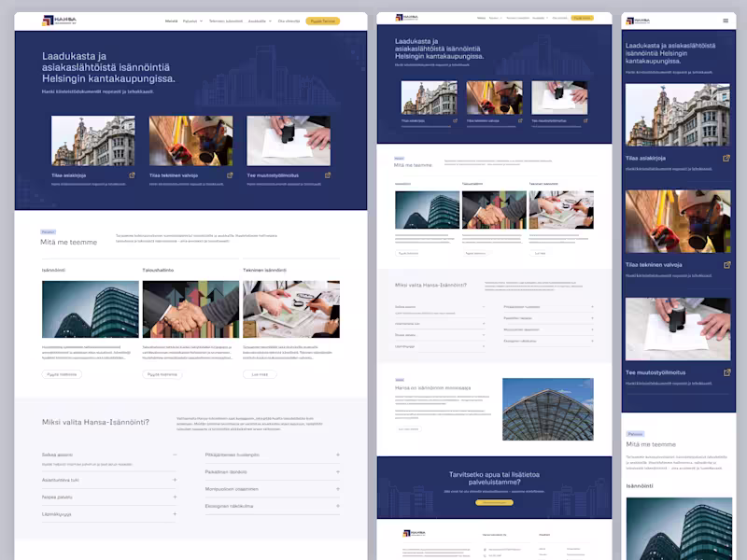This screenshot has height=560, width=747.
Task: Open Ota yhteyttä in the desktop navigation
Action: pos(289,21)
